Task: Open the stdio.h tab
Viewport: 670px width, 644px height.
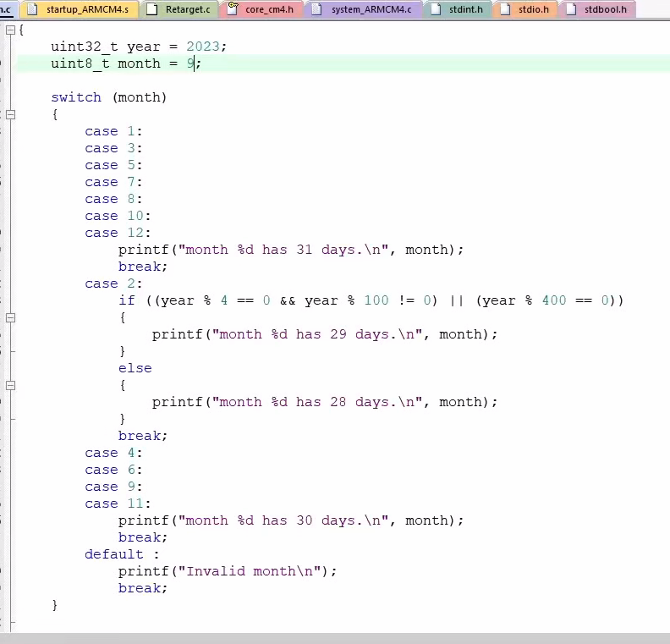Action: 525,9
